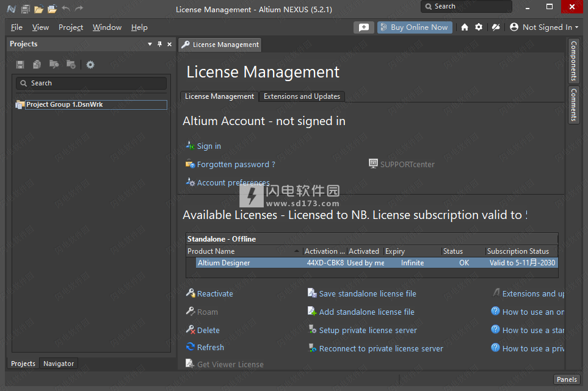The image size is (588, 391).
Task: Click the Subscription Status column header
Action: tap(521, 251)
